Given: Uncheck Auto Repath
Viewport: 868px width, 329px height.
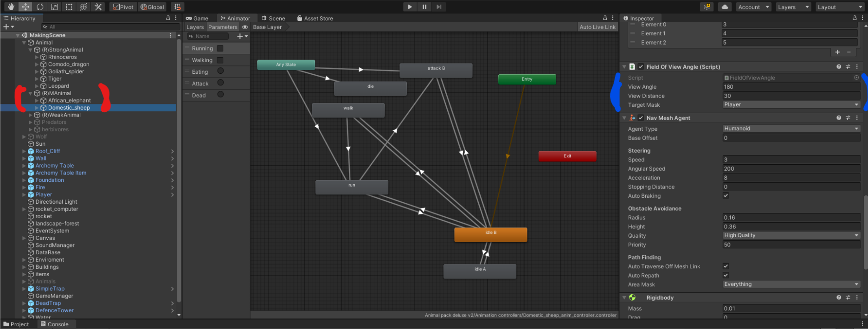Looking at the screenshot, I should 726,275.
